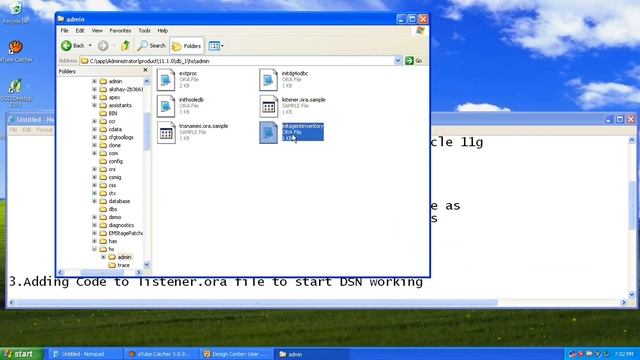Open the File menu in admin window
Viewport: 640px width, 360px height.
pos(64,31)
